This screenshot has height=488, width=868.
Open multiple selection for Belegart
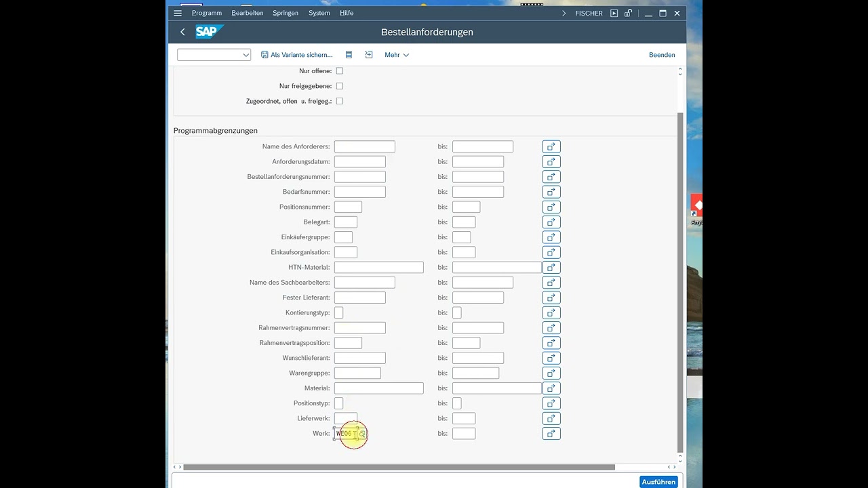pyautogui.click(x=551, y=222)
